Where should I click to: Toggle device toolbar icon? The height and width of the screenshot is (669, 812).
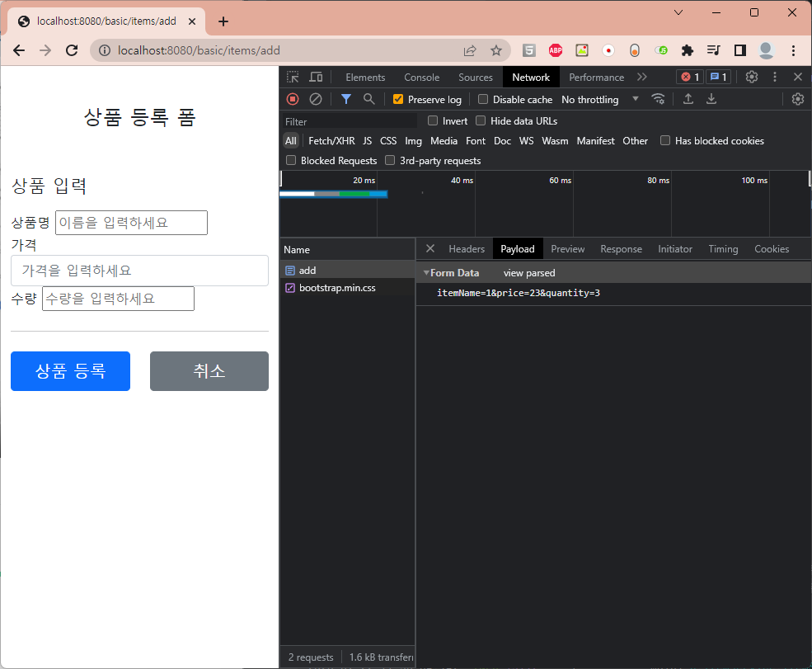click(x=316, y=78)
